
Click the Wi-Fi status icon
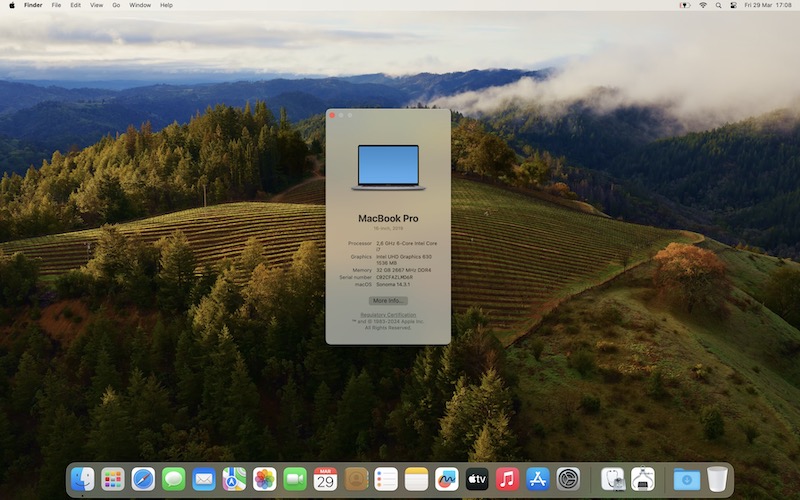[703, 5]
